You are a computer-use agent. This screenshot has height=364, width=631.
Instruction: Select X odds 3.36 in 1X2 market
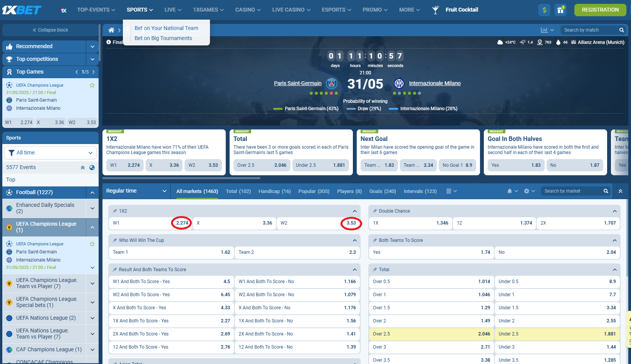[x=234, y=223]
